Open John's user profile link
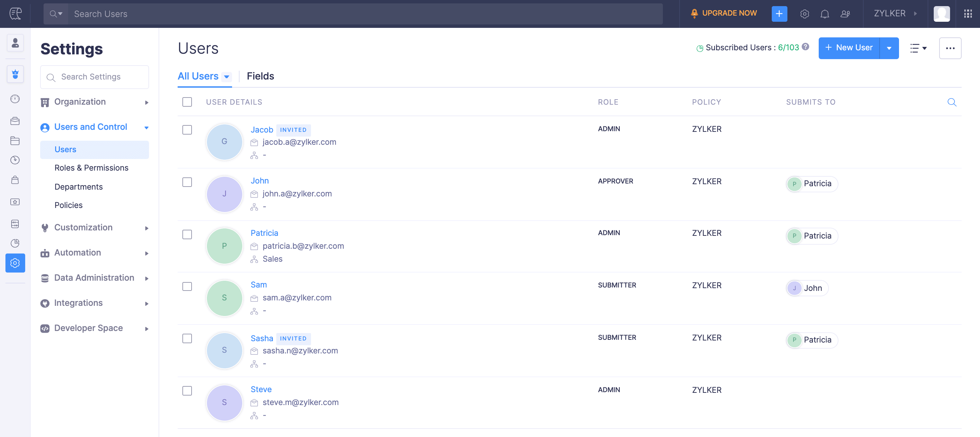This screenshot has width=980, height=437. (260, 180)
